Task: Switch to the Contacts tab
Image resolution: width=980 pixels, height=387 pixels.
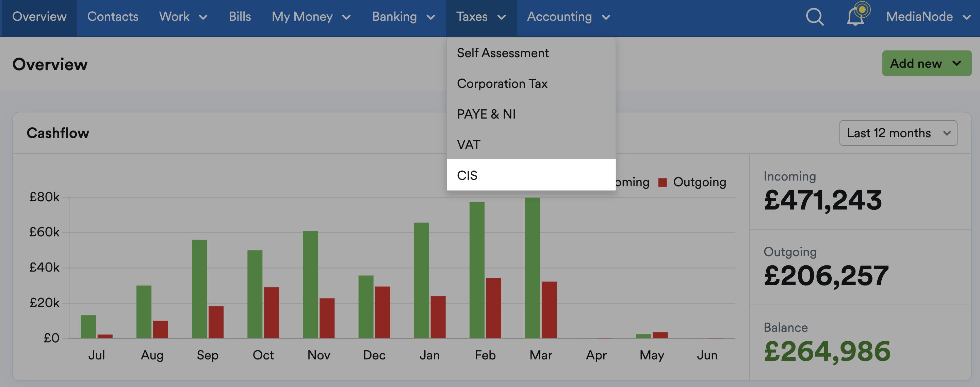Action: point(113,17)
